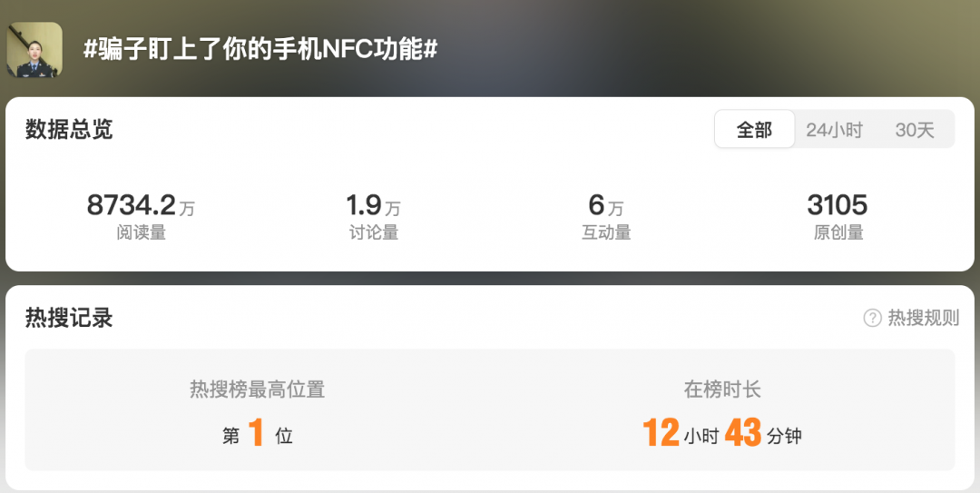The image size is (980, 493).
Task: Click the 1.9万 discussion count
Action: point(373,205)
